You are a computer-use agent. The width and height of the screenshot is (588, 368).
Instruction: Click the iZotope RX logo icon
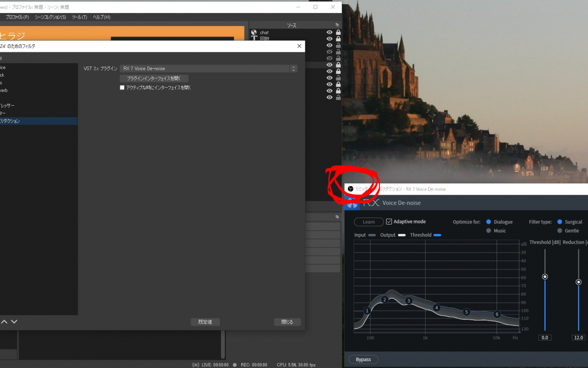coord(352,203)
